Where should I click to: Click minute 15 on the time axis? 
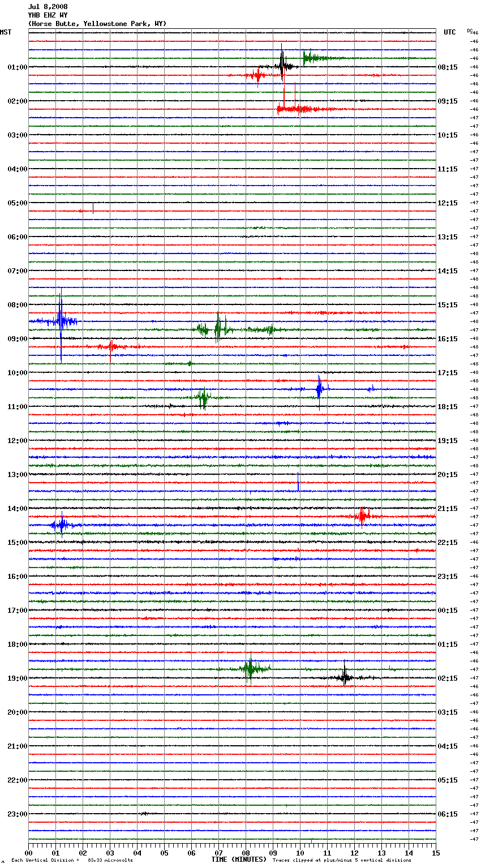[x=436, y=853]
